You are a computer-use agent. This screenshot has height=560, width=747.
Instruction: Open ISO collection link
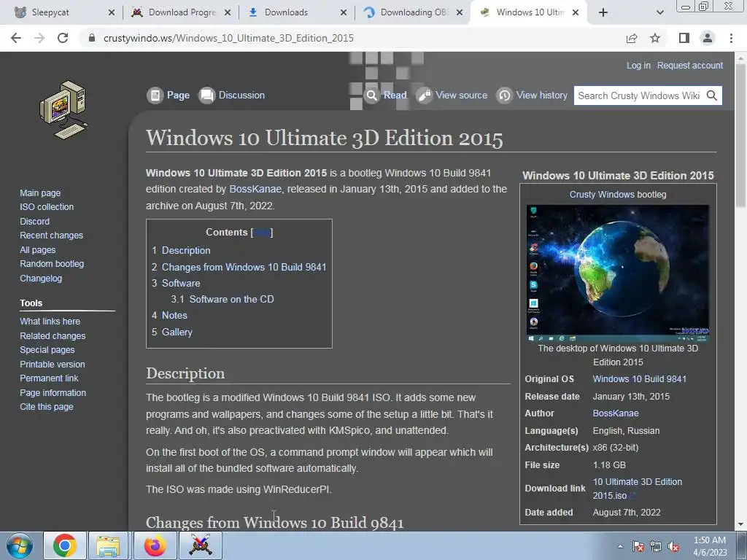coord(47,206)
